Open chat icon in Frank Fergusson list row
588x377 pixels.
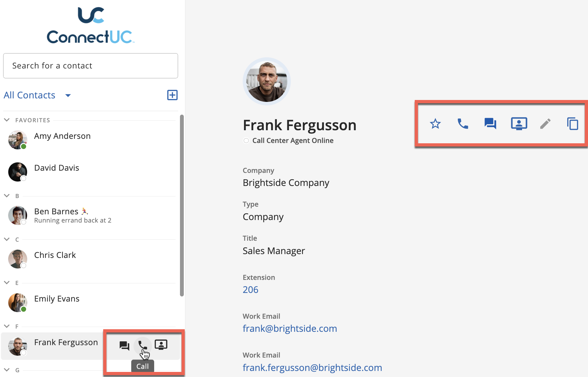point(124,345)
